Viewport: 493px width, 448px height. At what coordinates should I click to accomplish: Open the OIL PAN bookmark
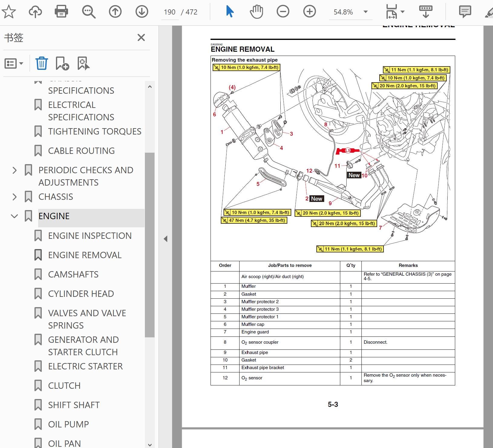click(x=64, y=443)
